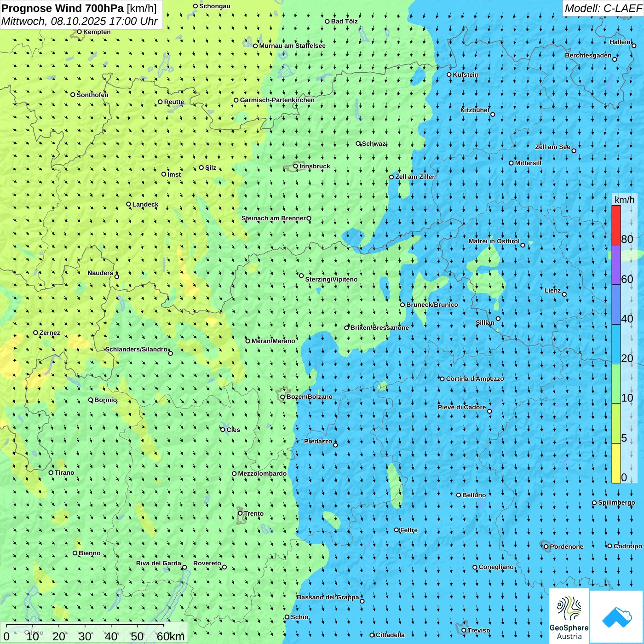This screenshot has width=644, height=644.
Task: Click the 'Pieve di Cadore' label
Action: point(462,407)
